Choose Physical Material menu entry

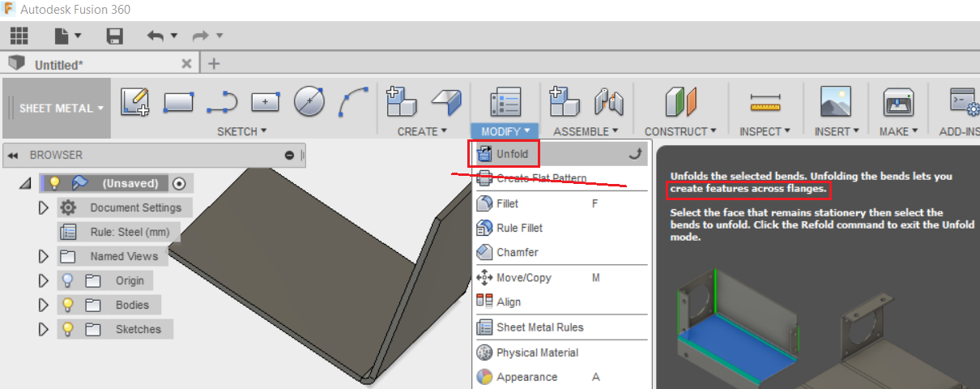point(560,353)
